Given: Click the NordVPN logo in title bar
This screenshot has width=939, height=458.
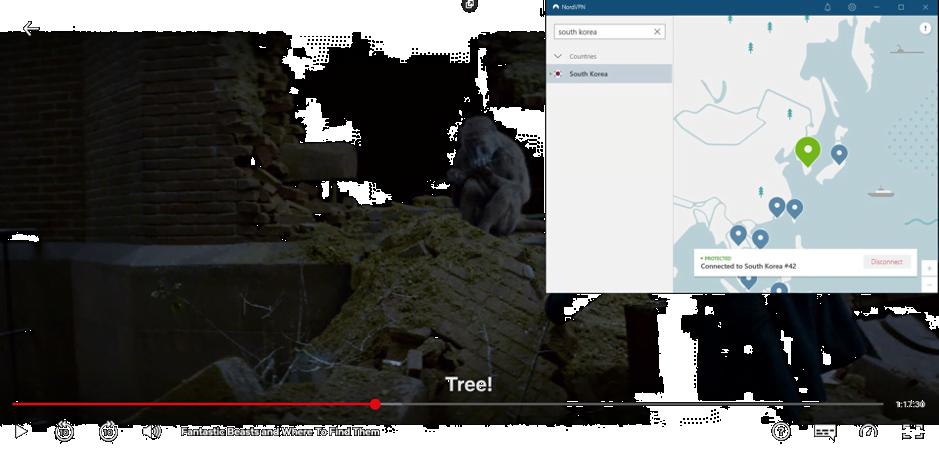Looking at the screenshot, I should (x=555, y=7).
